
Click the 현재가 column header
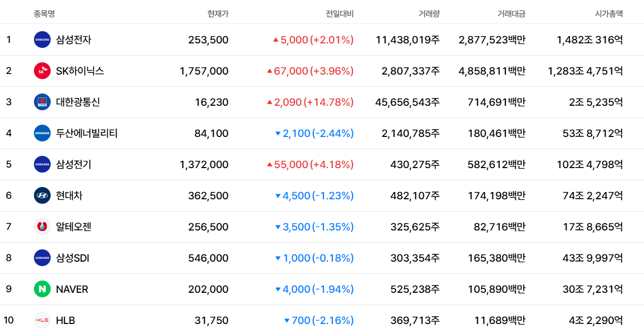pyautogui.click(x=218, y=13)
